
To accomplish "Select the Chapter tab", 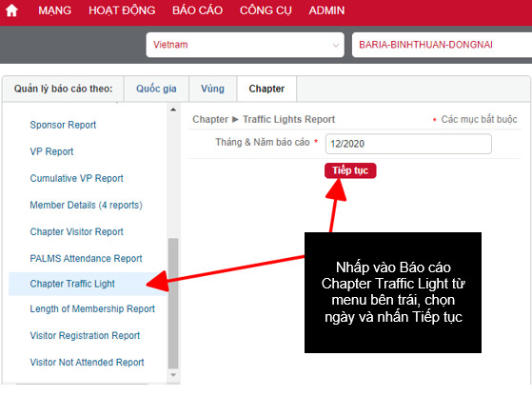I will (x=266, y=89).
